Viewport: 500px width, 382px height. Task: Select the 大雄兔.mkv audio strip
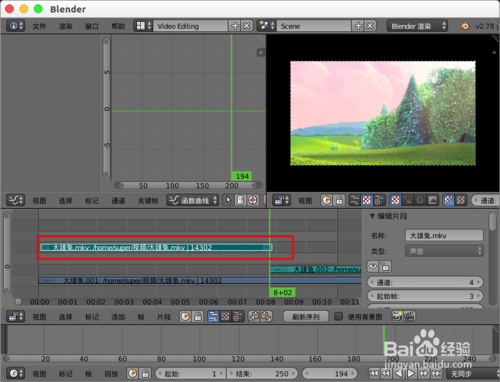coord(156,247)
